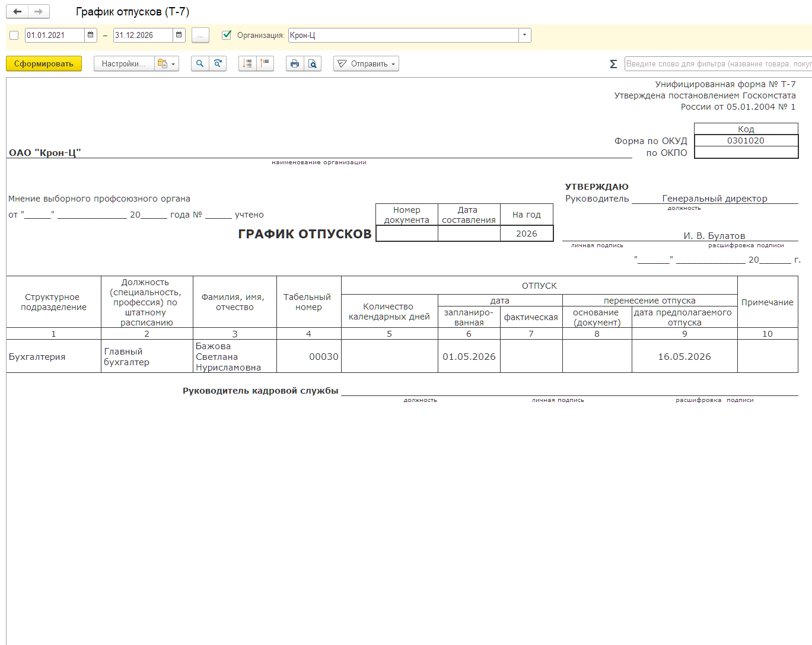Click the planned date 01.05.2026 cell
Viewport: 812px width, 645px height.
[469, 356]
